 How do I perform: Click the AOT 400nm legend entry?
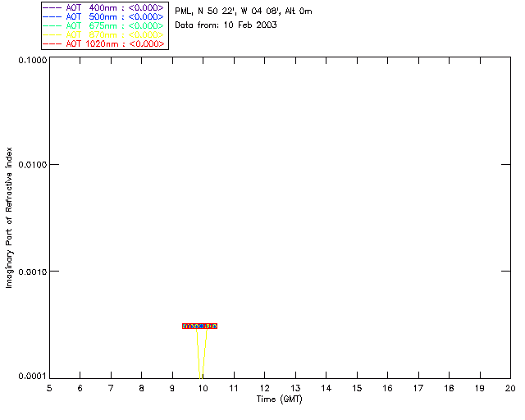103,7
